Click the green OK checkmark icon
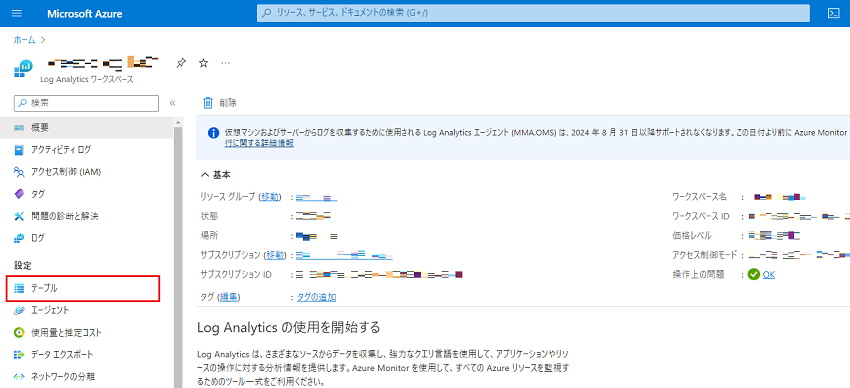The width and height of the screenshot is (850, 388). (x=754, y=275)
